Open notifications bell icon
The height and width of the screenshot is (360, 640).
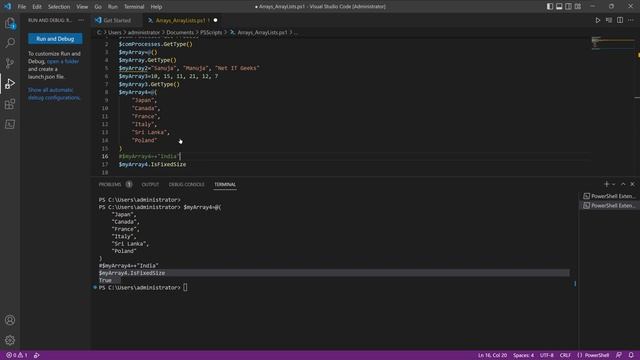(631, 355)
